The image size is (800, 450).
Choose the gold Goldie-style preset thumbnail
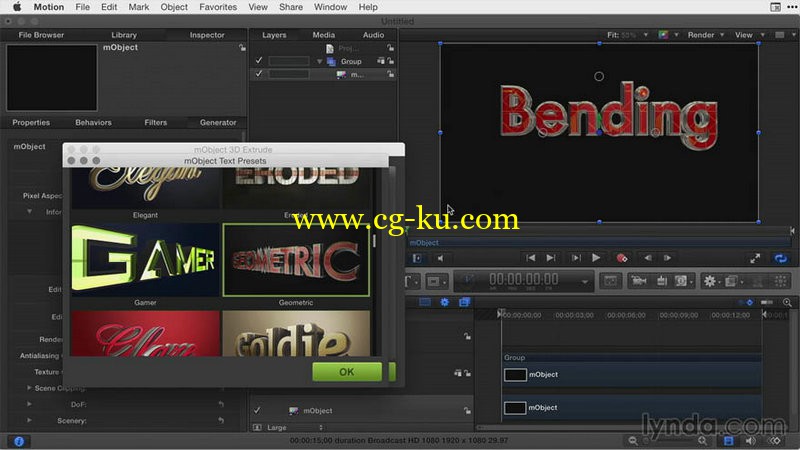click(x=296, y=333)
